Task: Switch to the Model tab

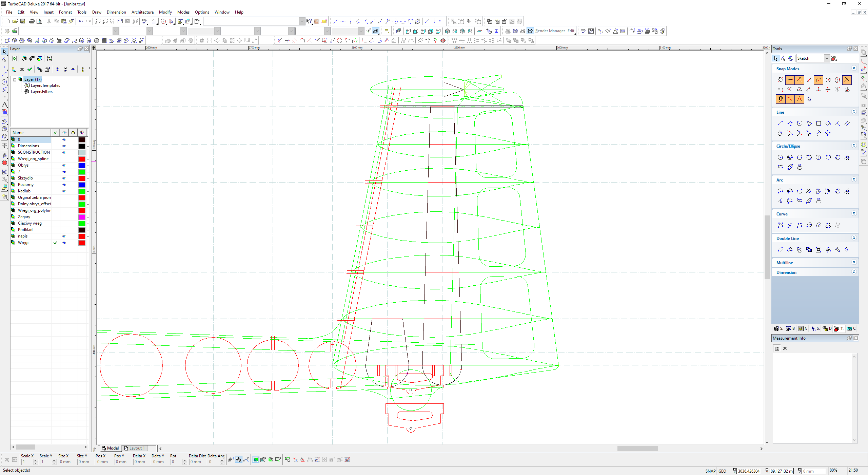Action: pyautogui.click(x=110, y=448)
